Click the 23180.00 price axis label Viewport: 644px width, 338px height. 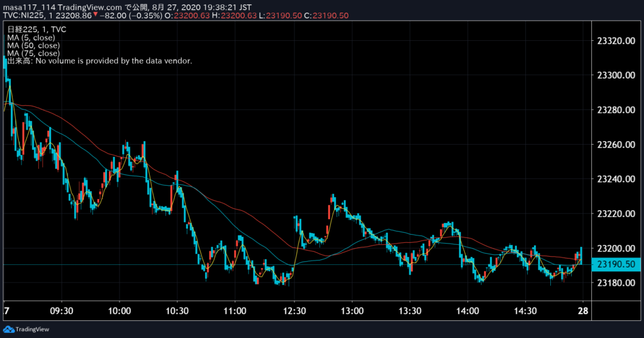[616, 283]
